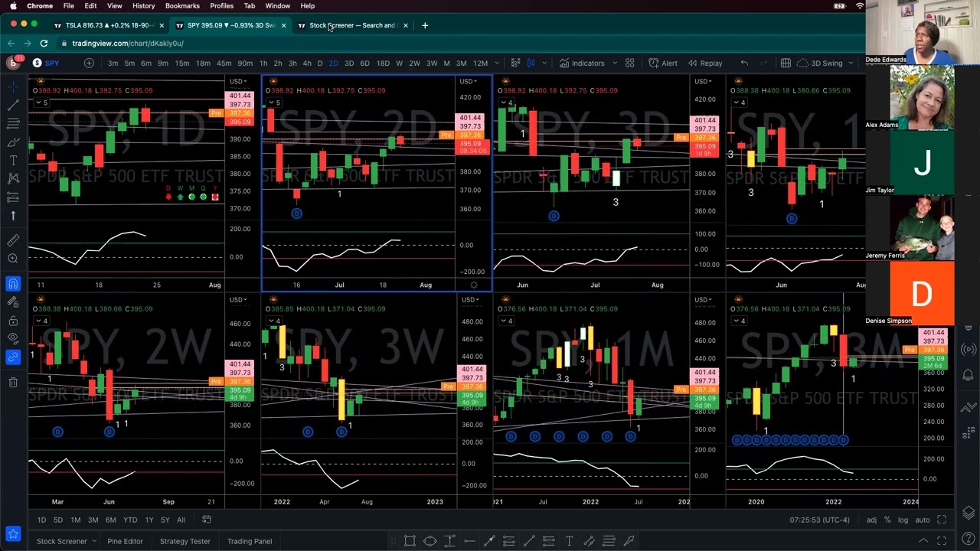Activate the zoom in tool
980x551 pixels.
13,259
